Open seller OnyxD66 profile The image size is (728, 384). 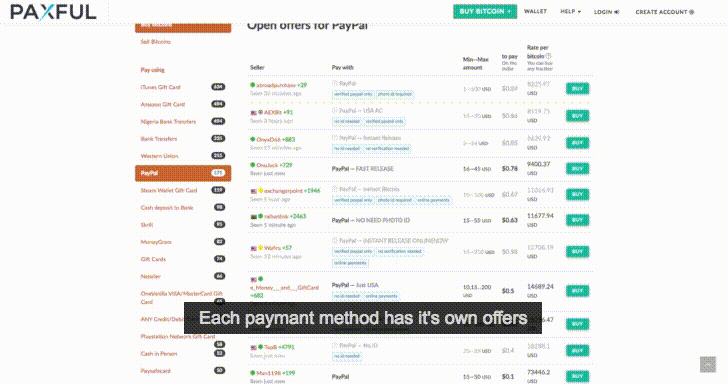pos(268,139)
